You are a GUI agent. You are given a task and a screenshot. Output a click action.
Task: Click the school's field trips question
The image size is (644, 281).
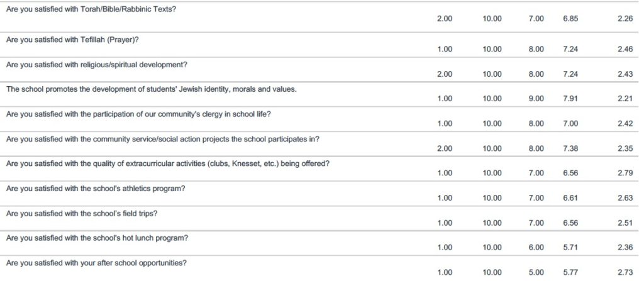coord(82,214)
